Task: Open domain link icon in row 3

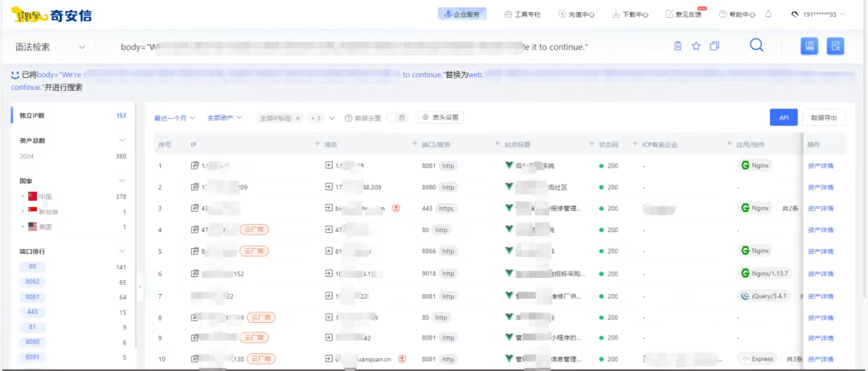Action: [329, 208]
